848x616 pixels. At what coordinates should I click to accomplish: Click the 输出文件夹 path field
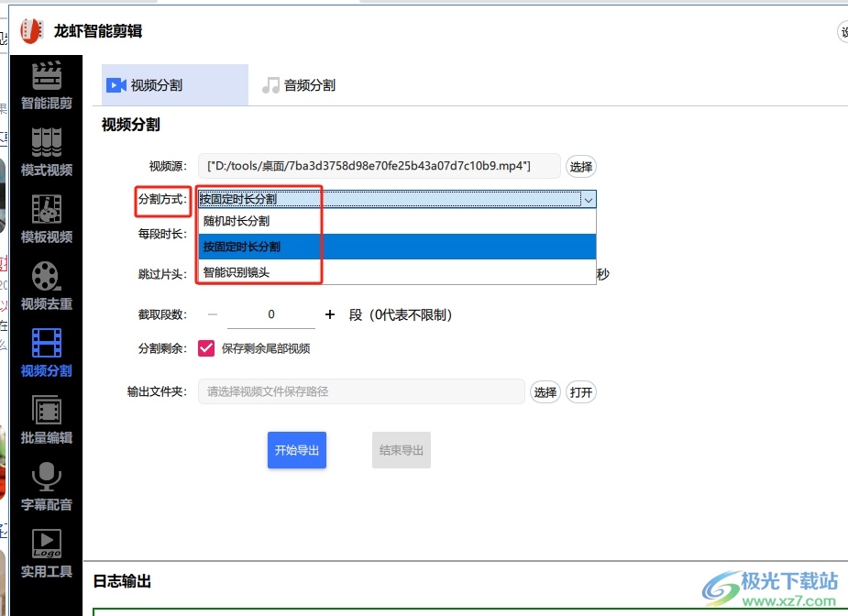361,391
